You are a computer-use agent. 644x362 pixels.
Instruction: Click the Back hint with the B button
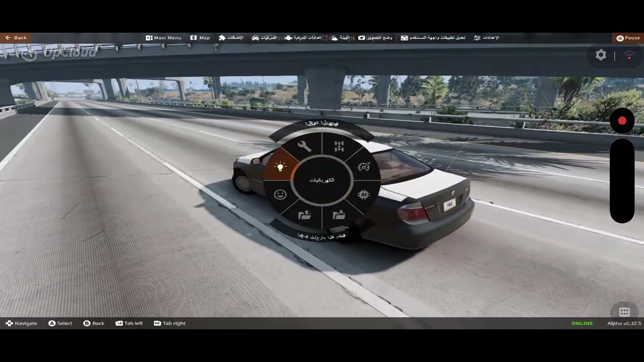pyautogui.click(x=94, y=323)
